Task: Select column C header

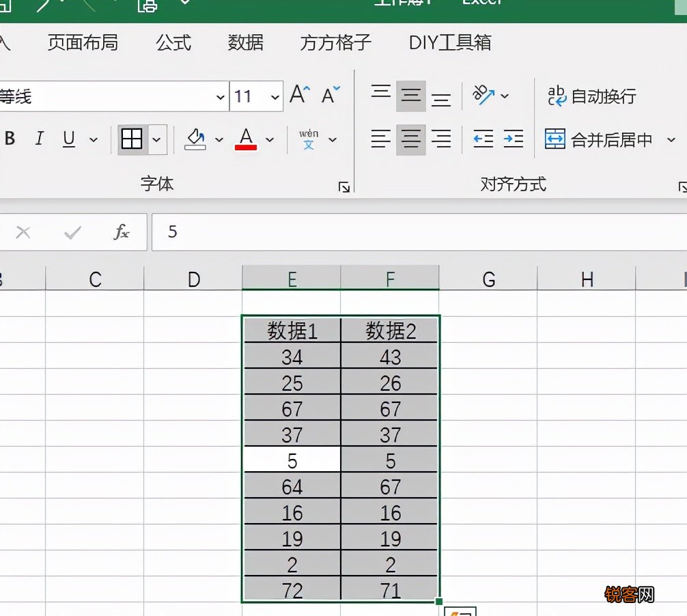Action: [95, 279]
